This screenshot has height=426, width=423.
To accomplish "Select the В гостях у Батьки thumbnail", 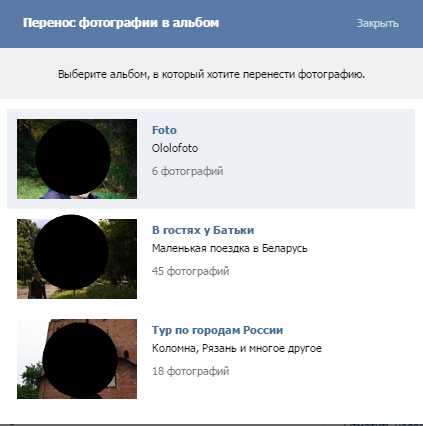I will (x=77, y=259).
